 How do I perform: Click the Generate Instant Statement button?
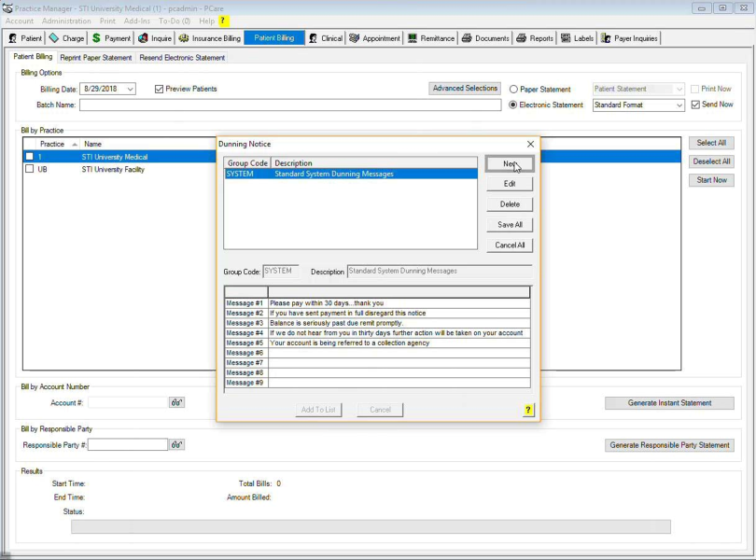(668, 403)
